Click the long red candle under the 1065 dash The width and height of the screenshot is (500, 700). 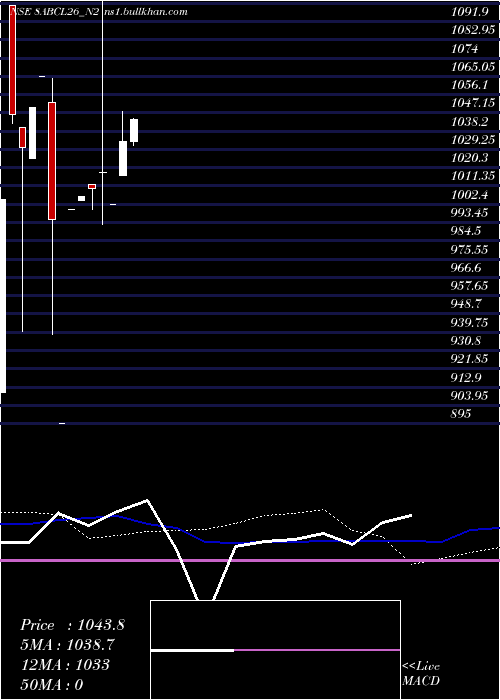[x=52, y=161]
